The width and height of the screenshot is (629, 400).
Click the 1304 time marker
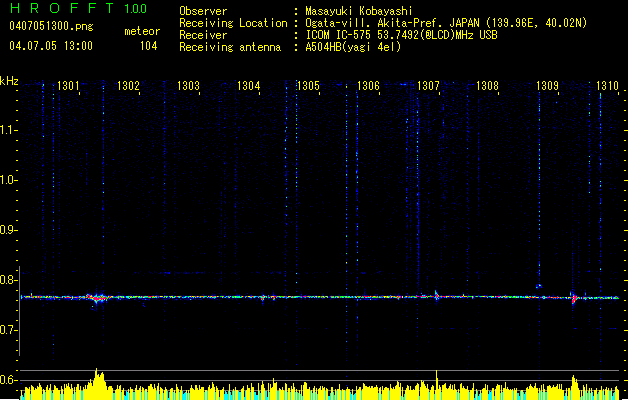(248, 85)
